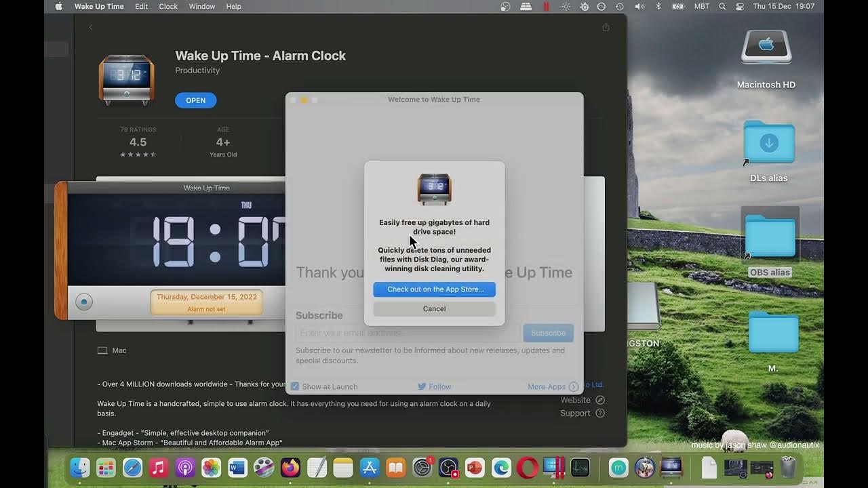Screen dimensions: 868x488
Task: Open yellow Notes app in the Dock
Action: click(x=343, y=468)
